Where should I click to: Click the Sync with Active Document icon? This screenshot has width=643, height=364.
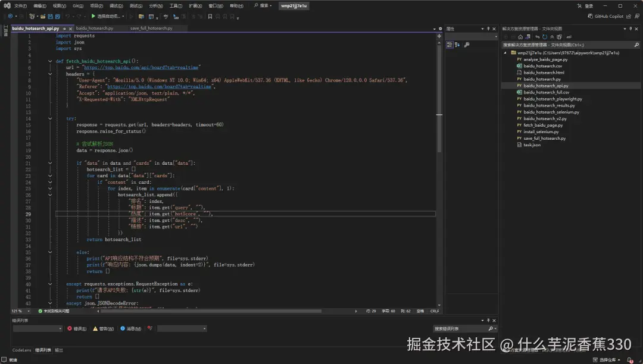coord(537,37)
